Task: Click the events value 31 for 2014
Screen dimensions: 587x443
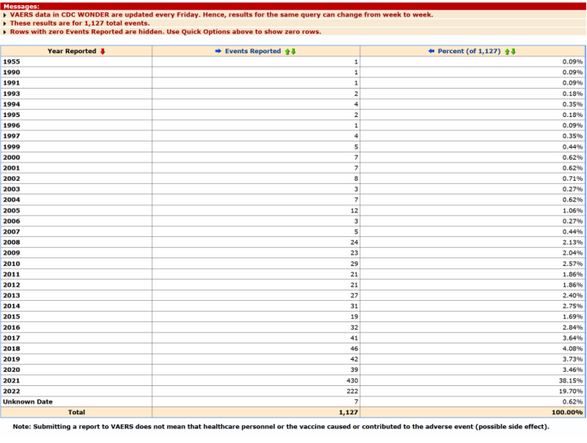Action: 354,306
